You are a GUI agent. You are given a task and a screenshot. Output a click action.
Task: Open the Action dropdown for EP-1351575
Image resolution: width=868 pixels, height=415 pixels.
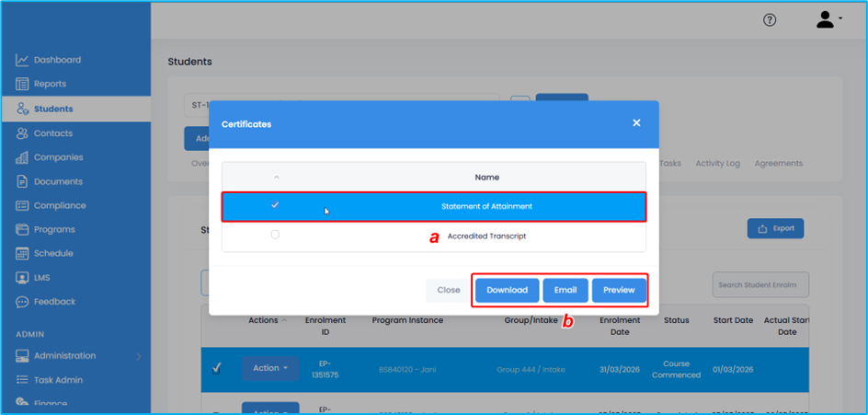tap(270, 368)
